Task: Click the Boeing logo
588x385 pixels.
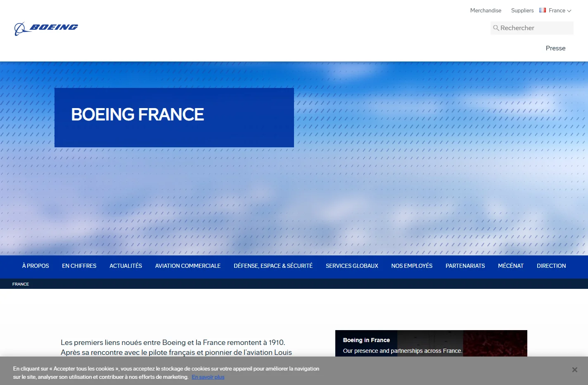Action: [x=46, y=28]
